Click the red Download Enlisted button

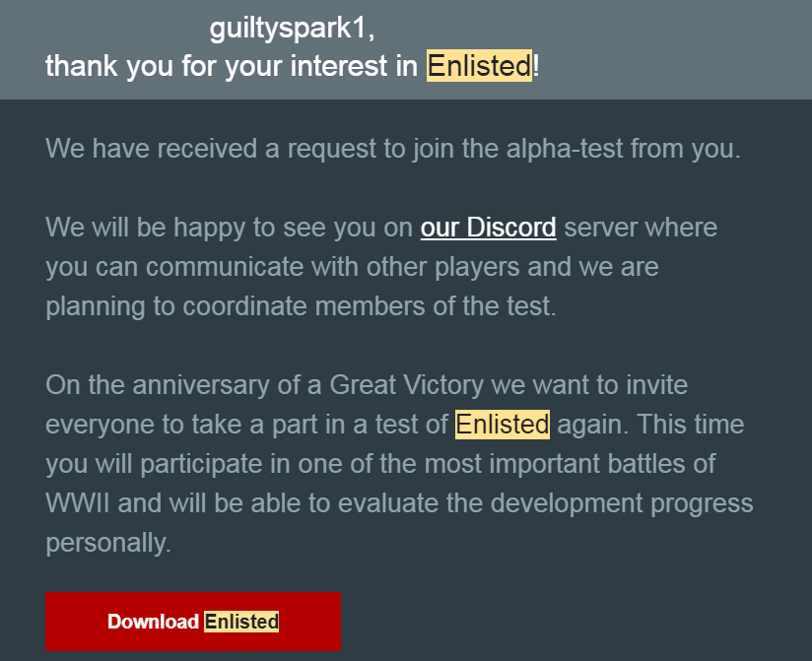[x=192, y=622]
